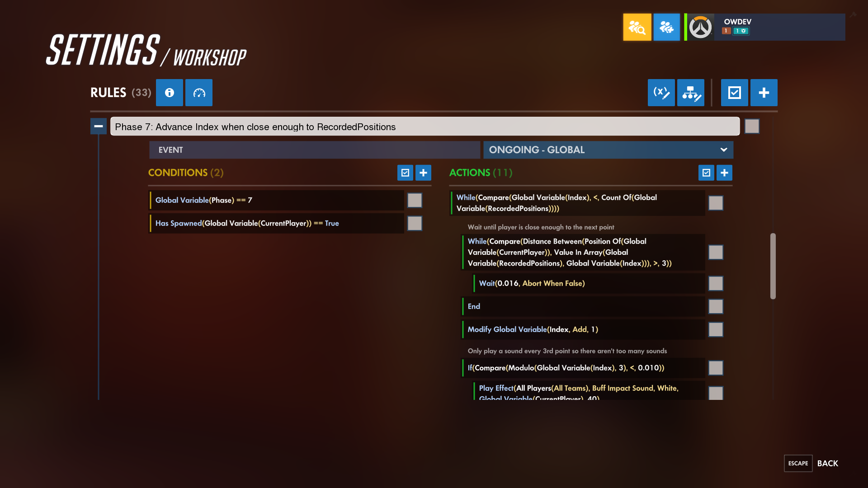Toggle checkbox beside the Phase 7 rule name
Viewport: 868px width, 488px height.
tap(752, 126)
